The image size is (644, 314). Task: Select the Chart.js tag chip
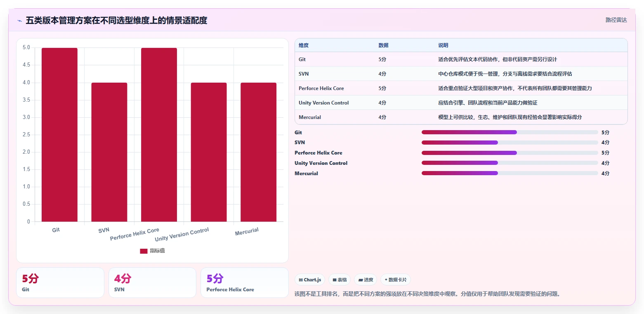point(310,280)
